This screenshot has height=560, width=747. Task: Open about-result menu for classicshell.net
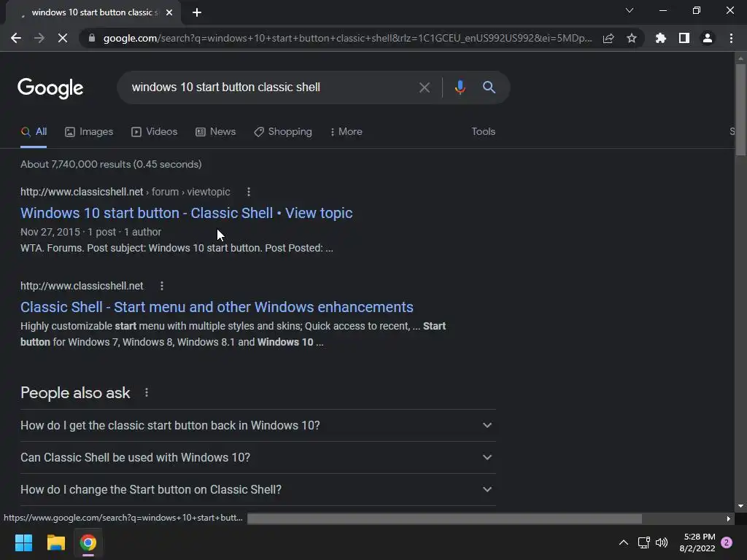pyautogui.click(x=162, y=286)
